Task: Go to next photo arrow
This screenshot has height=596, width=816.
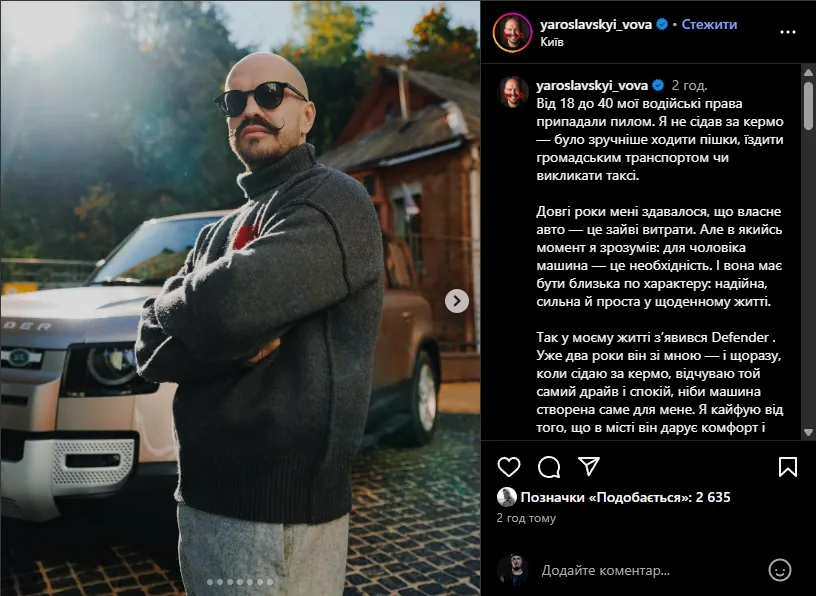Action: (456, 301)
